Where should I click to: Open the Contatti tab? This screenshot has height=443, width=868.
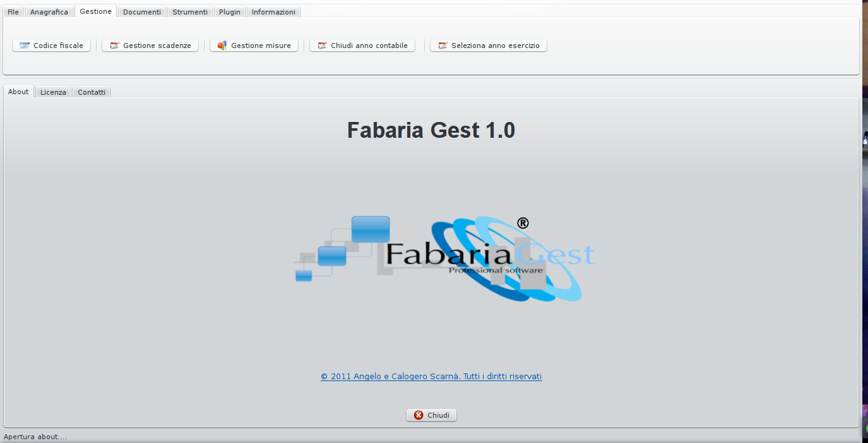[x=92, y=92]
